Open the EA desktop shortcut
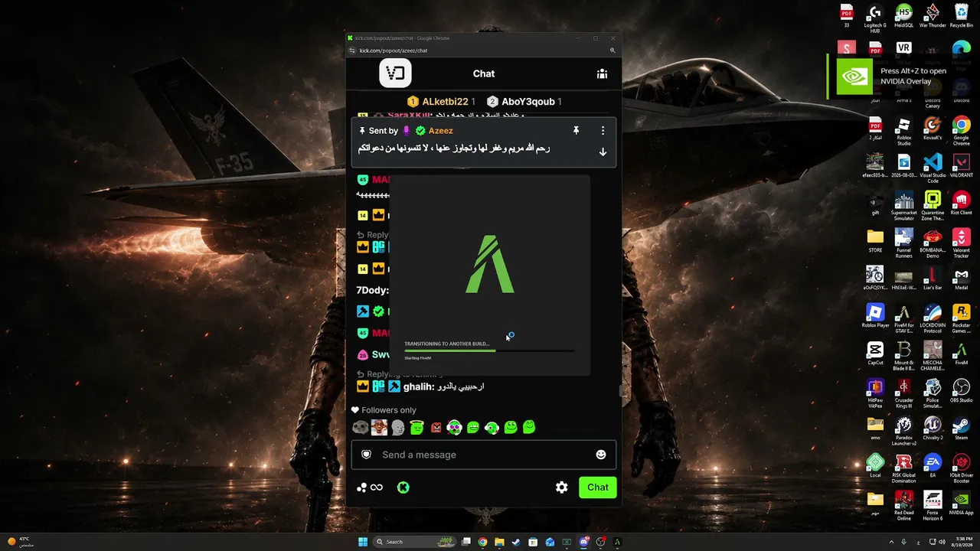Image resolution: width=980 pixels, height=551 pixels. (933, 465)
